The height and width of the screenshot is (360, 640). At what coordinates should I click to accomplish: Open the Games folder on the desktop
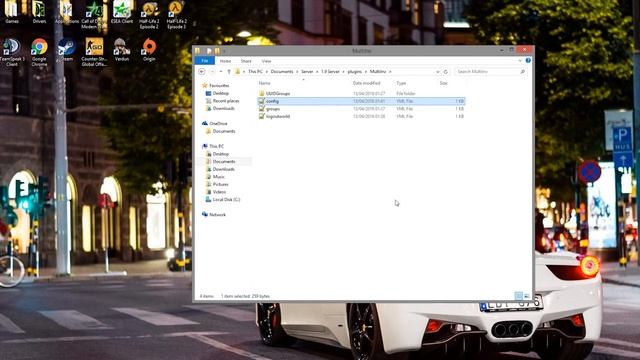(11, 12)
